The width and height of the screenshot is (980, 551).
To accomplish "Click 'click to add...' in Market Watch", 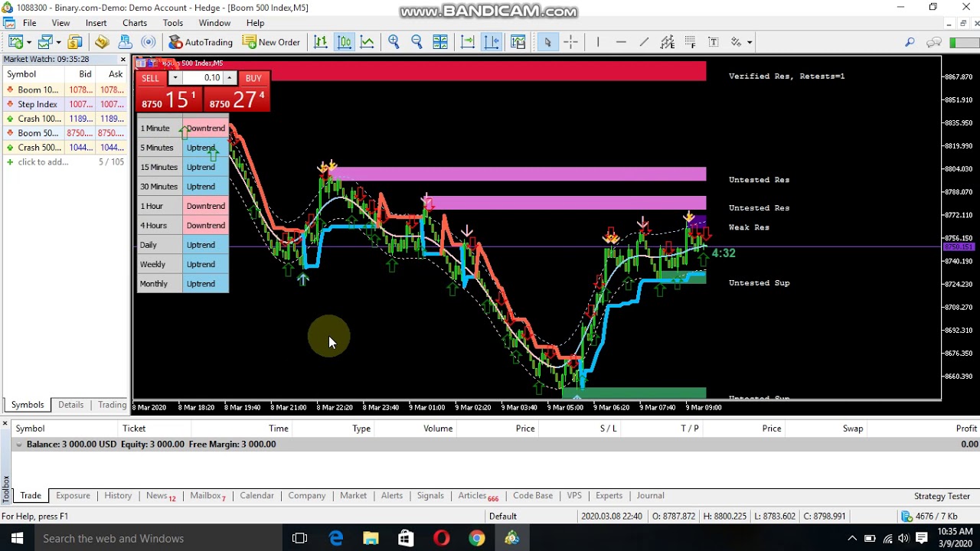I will (43, 161).
